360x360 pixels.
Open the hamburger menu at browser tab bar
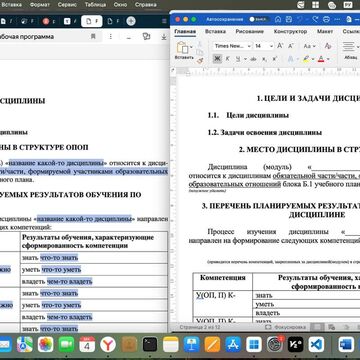(x=164, y=21)
